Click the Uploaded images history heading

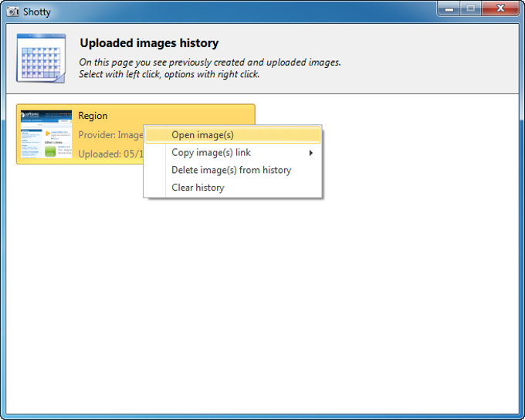[149, 43]
